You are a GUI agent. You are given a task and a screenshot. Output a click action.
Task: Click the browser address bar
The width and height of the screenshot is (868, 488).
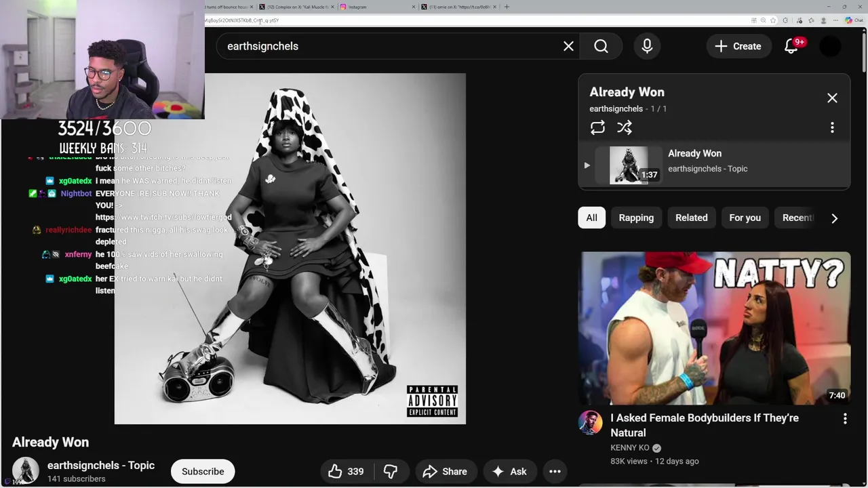point(475,20)
